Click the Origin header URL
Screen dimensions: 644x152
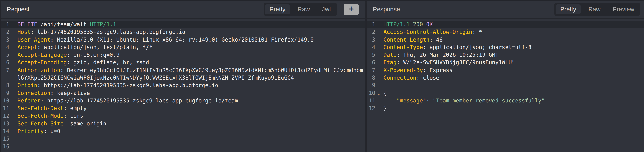coord(131,85)
